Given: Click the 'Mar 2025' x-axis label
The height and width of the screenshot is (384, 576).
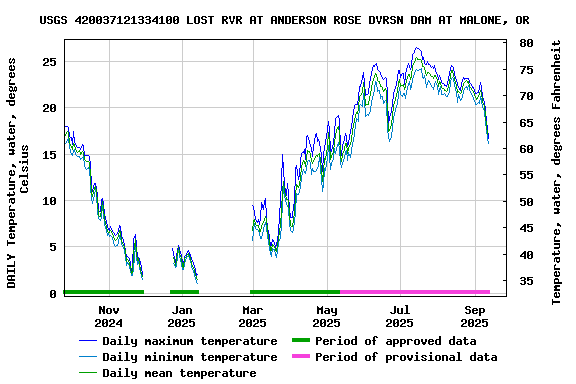Looking at the screenshot, I should [x=252, y=317].
